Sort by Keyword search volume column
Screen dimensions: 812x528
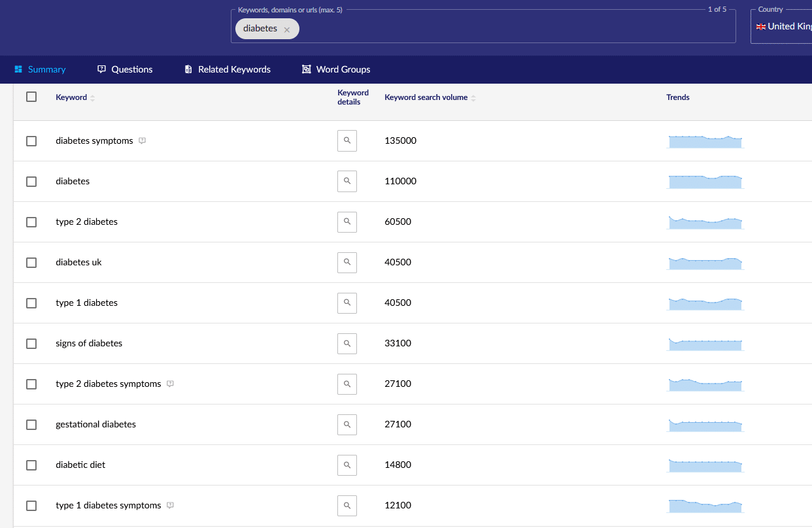pyautogui.click(x=473, y=98)
